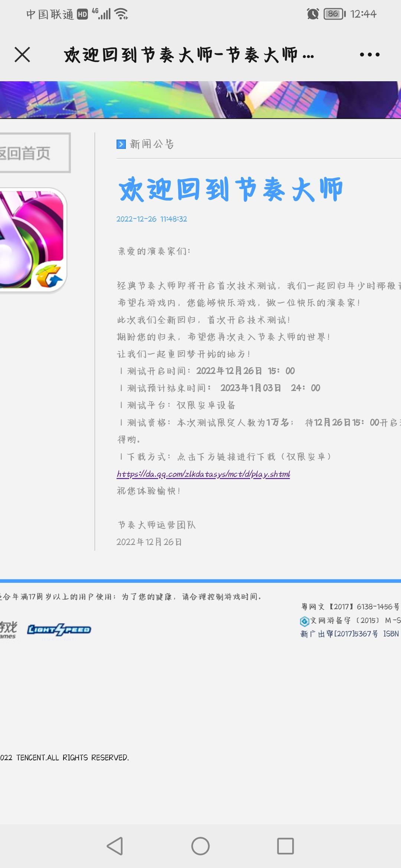Tap the 测试预计结束时间 line
The image size is (401, 868).
click(219, 388)
